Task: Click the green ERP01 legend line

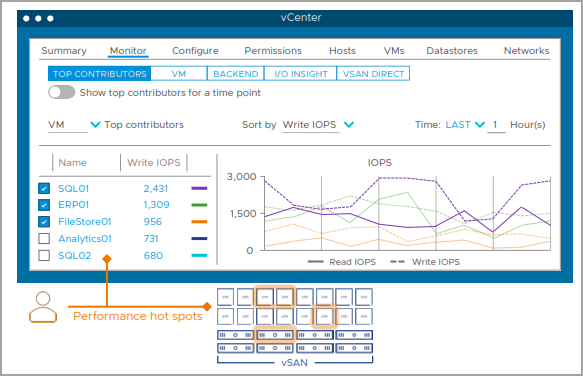Action: tap(199, 205)
